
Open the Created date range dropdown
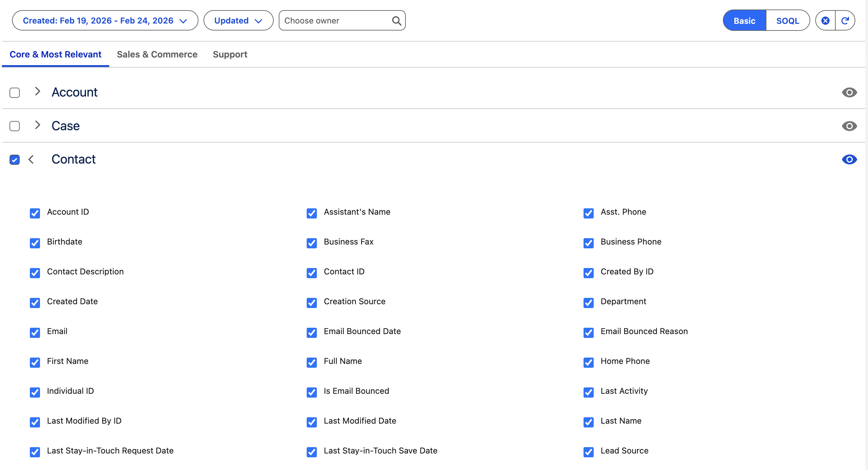click(105, 21)
